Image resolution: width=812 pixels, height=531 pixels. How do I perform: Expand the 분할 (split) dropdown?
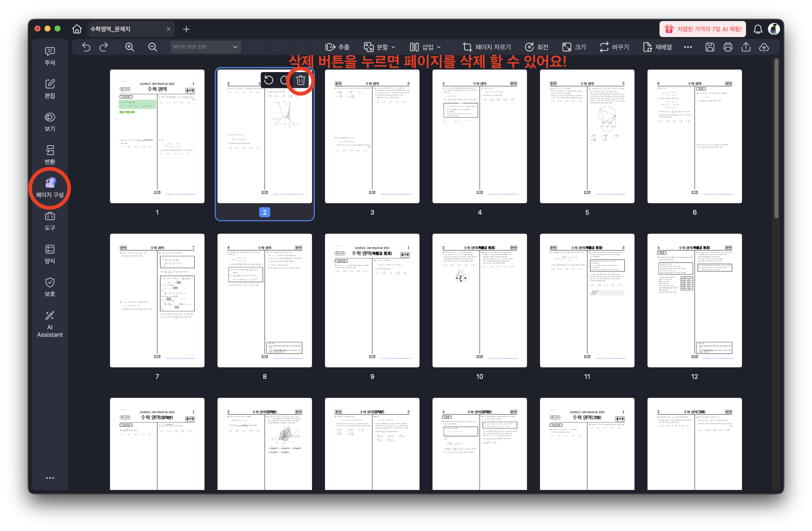click(x=393, y=47)
